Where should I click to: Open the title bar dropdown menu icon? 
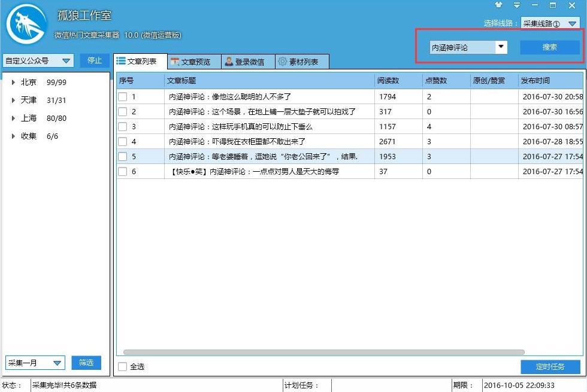click(x=516, y=5)
